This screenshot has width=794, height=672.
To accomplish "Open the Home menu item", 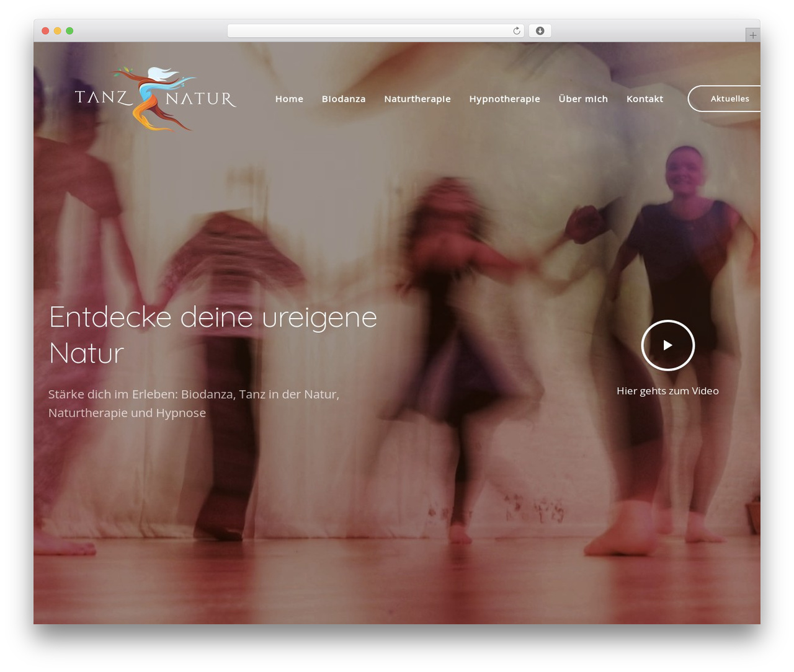I will click(289, 99).
